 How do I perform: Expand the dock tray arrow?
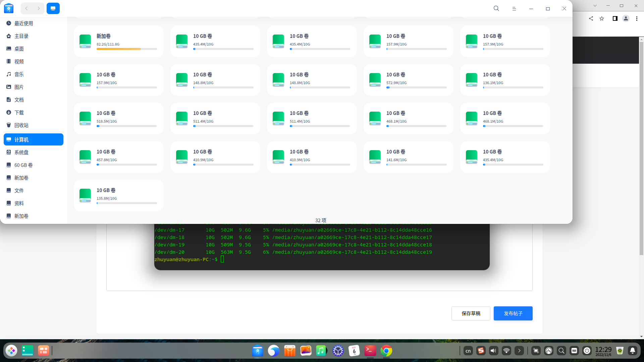point(519,351)
